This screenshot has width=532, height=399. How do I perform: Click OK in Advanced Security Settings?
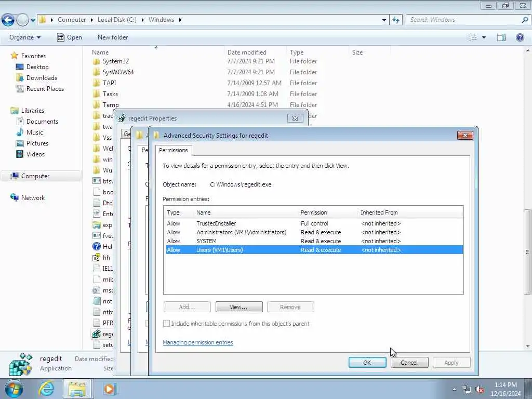coord(367,362)
